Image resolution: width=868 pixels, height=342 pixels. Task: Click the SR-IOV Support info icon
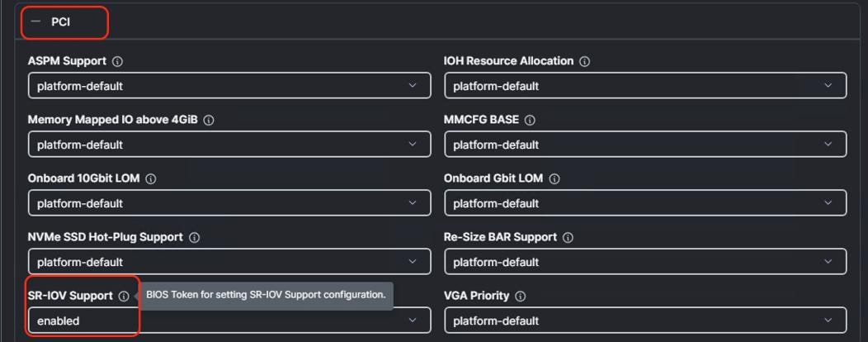click(124, 297)
